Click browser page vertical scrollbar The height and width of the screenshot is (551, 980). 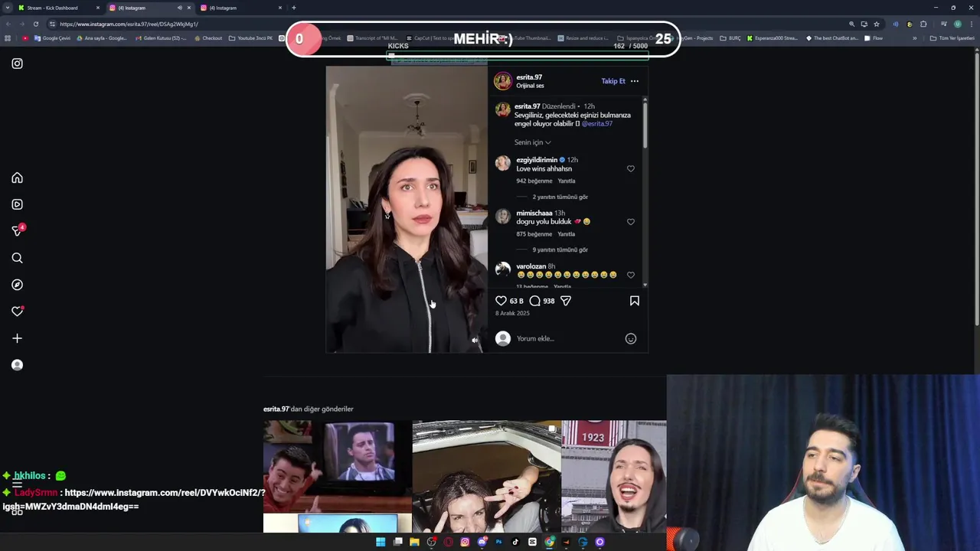[976, 191]
